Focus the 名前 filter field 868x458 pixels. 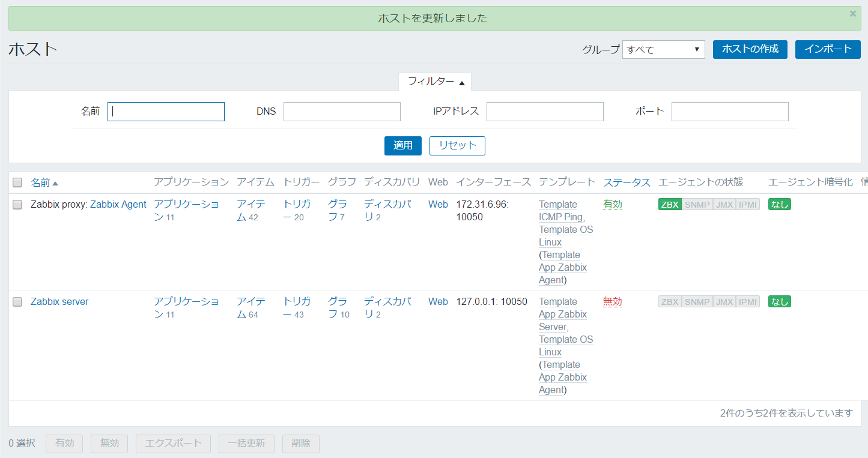tap(166, 112)
